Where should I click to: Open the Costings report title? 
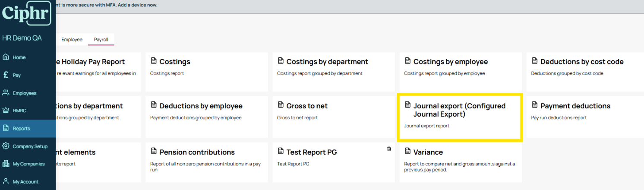(x=175, y=62)
